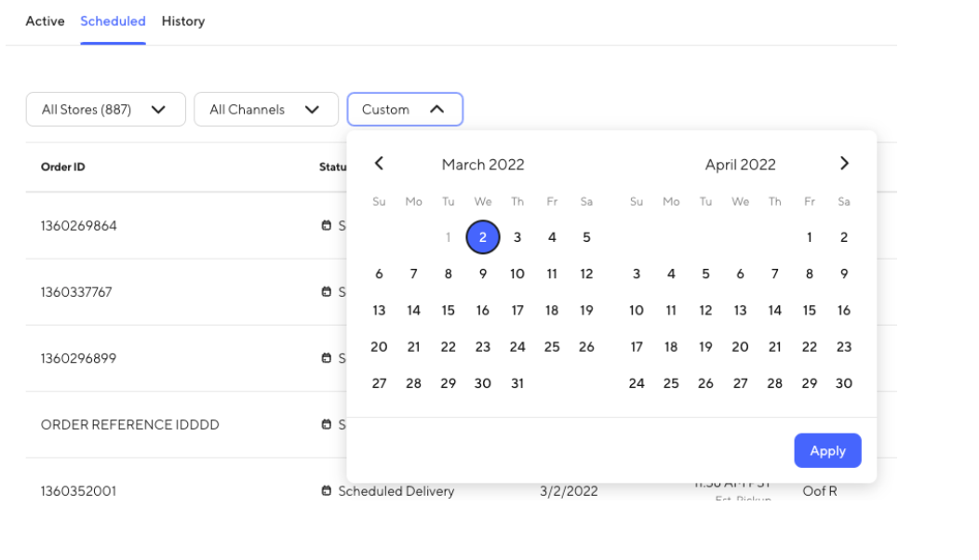Collapse the Custom date range dropdown
This screenshot has height=560, width=979.
(405, 110)
